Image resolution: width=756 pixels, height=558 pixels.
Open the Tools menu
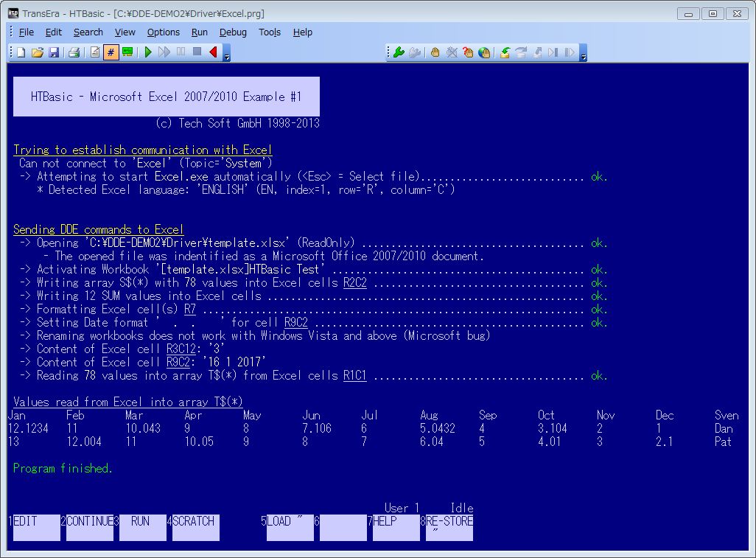coord(270,32)
